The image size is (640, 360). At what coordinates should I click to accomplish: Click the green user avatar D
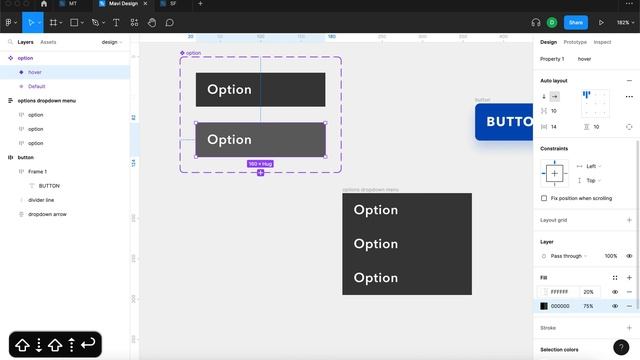(x=552, y=22)
